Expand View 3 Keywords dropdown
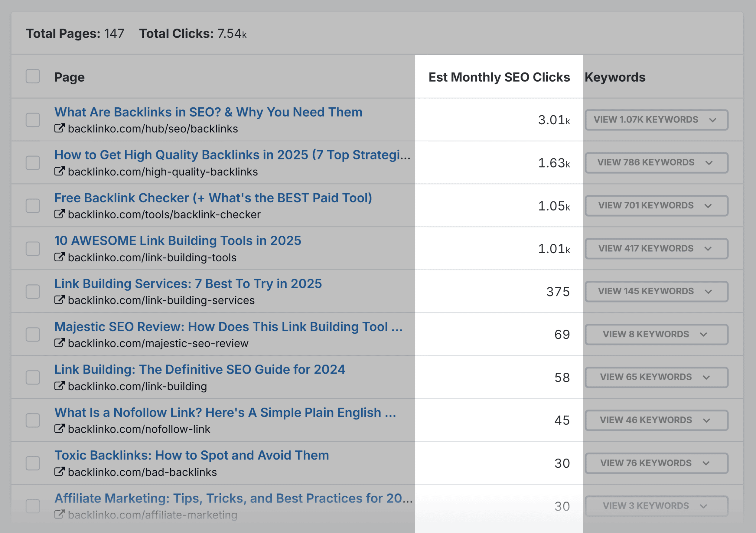 point(656,506)
